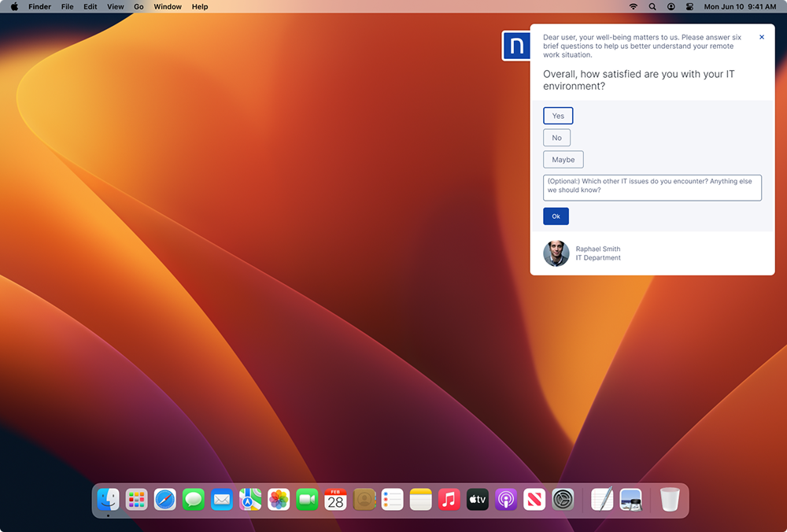Select the Yes answer option
Screen dimensions: 787x532
tap(558, 116)
